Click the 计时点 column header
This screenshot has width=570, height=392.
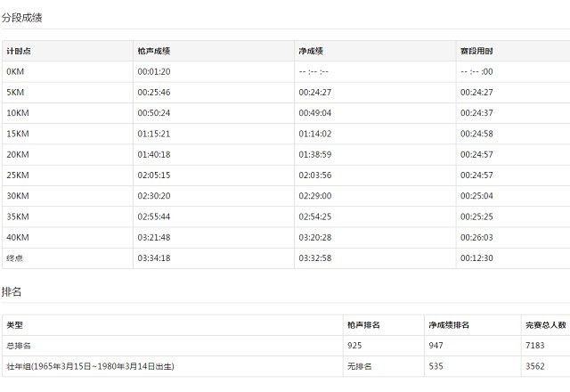20,51
